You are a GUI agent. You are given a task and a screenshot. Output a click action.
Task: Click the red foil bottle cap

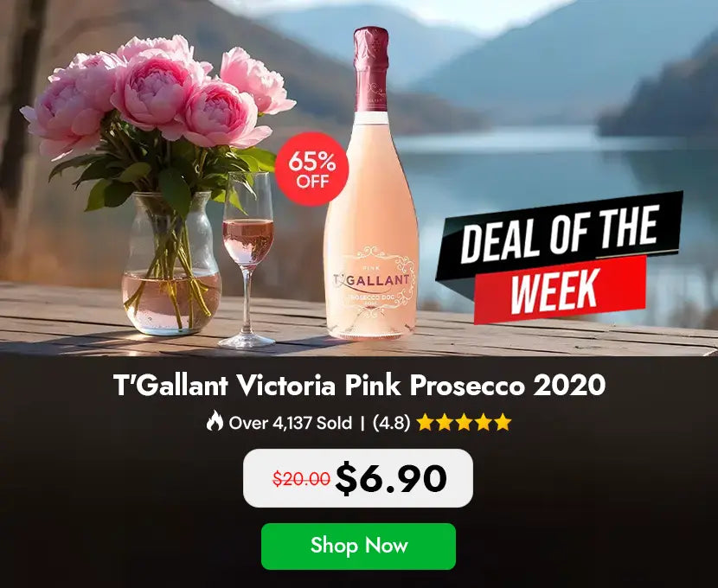click(371, 68)
